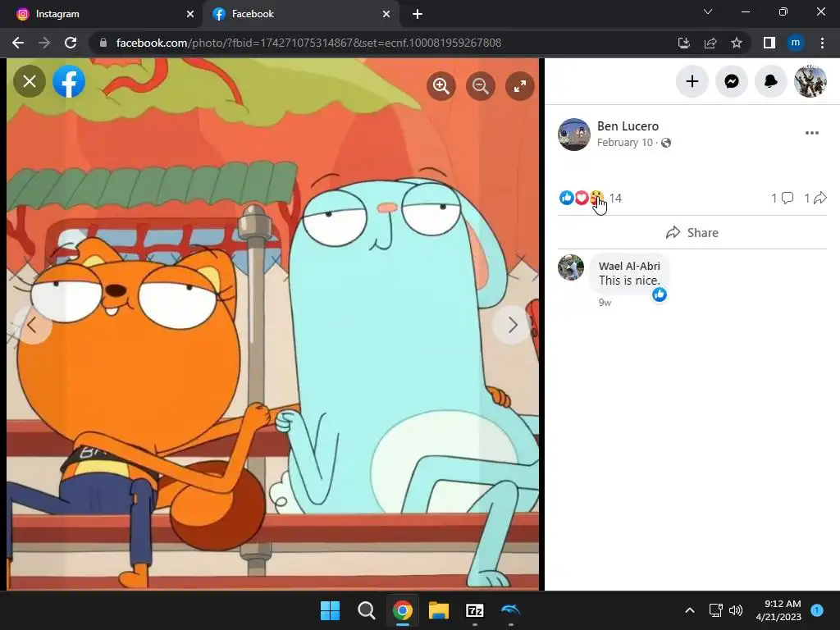The width and height of the screenshot is (840, 630).
Task: Open the notifications bell
Action: point(771,81)
